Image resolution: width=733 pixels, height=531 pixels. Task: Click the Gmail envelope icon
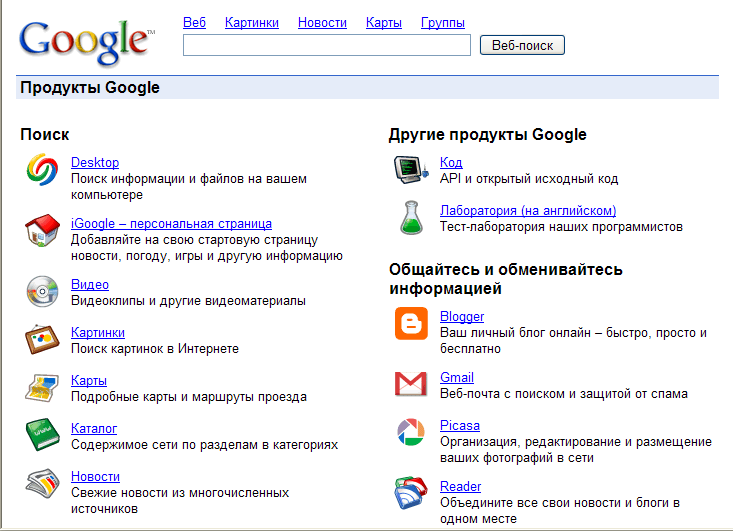pos(410,384)
